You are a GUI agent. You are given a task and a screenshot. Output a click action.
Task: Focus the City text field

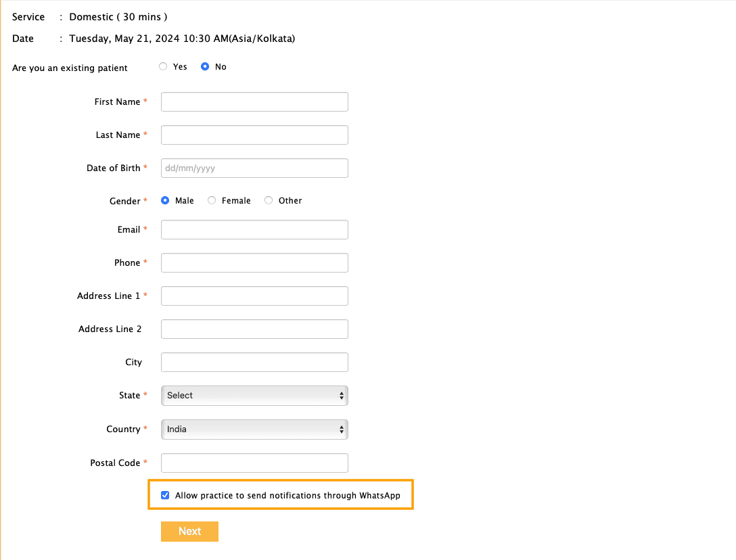[254, 363]
